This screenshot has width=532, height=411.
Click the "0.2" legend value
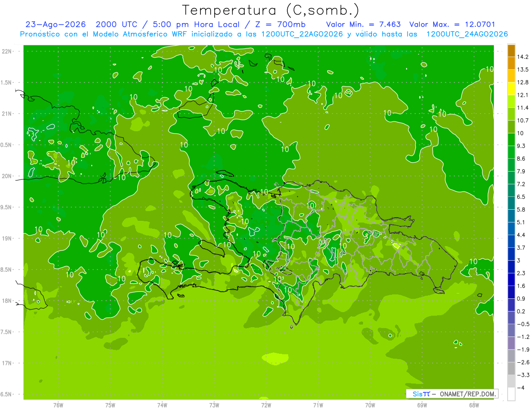[522, 311]
